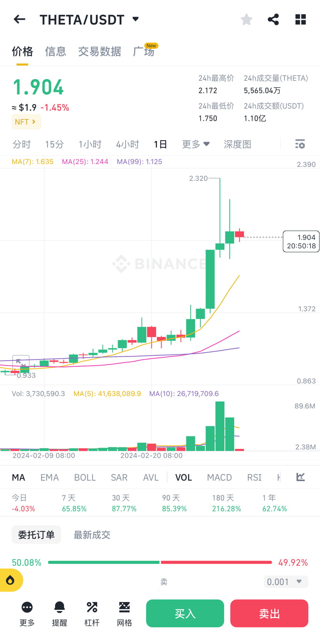
Task: Tap the green 买入 buy button
Action: pos(185,613)
